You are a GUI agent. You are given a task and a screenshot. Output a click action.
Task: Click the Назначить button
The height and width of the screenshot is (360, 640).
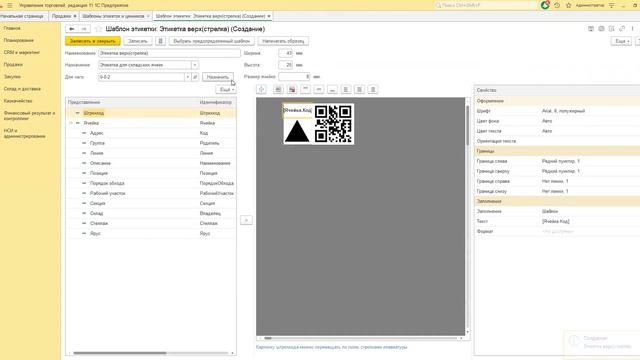pyautogui.click(x=218, y=77)
